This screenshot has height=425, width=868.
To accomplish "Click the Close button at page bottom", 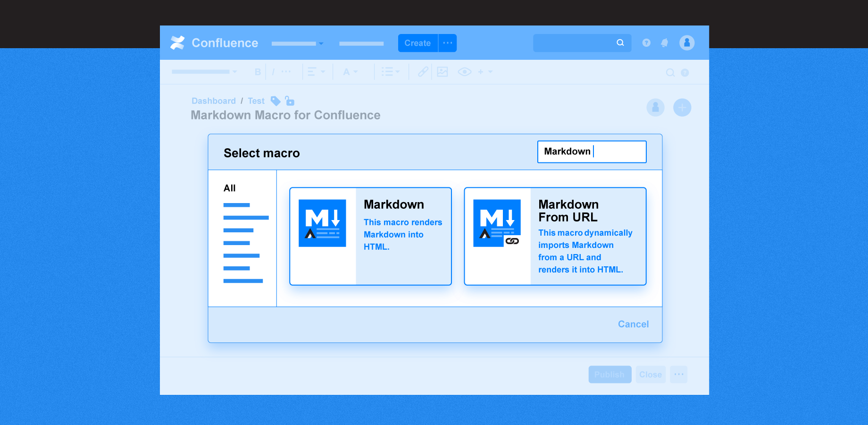I will 651,374.
